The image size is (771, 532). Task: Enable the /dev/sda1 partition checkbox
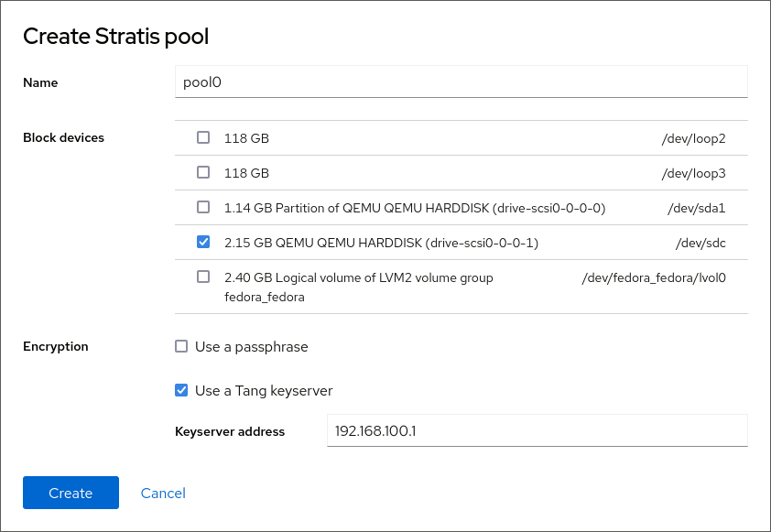[203, 207]
